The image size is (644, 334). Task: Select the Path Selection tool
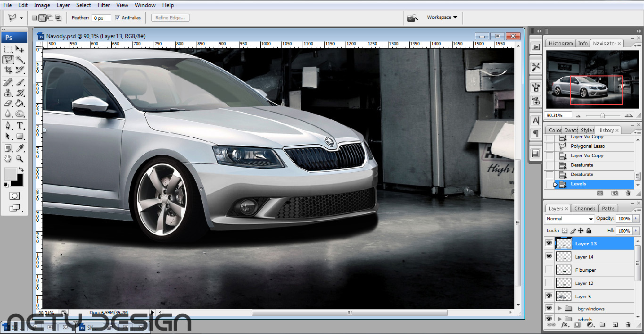click(8, 136)
